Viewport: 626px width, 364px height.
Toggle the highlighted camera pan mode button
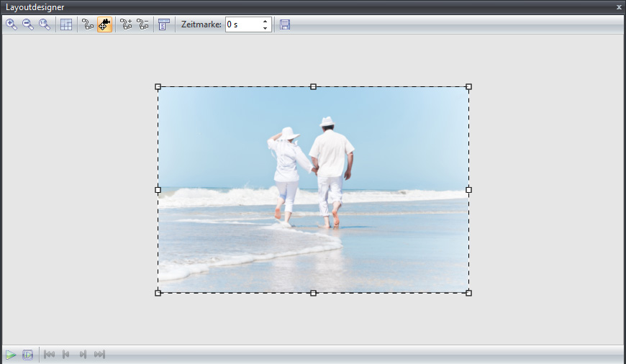pos(105,24)
